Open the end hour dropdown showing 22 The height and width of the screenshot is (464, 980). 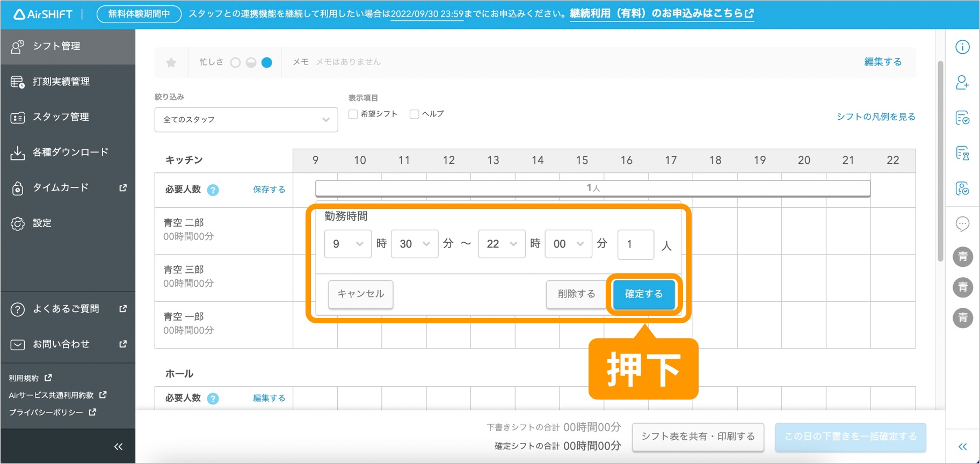tap(502, 244)
